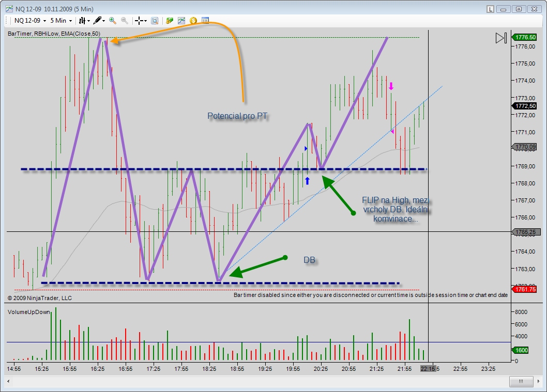This screenshot has width=547, height=392.
Task: Click the highlighted 22:15 time label
Action: pyautogui.click(x=428, y=369)
